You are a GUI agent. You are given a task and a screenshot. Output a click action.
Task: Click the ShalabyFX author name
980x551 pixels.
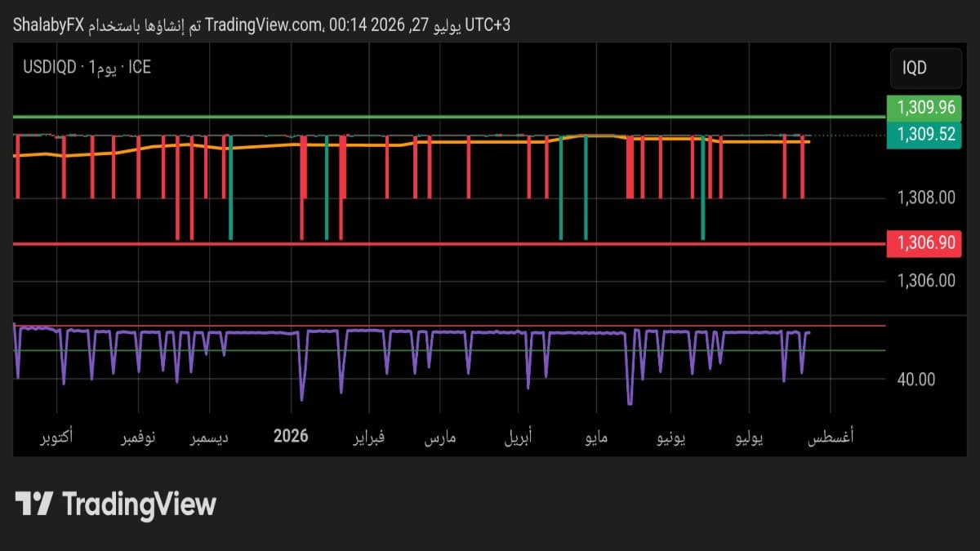click(48, 25)
